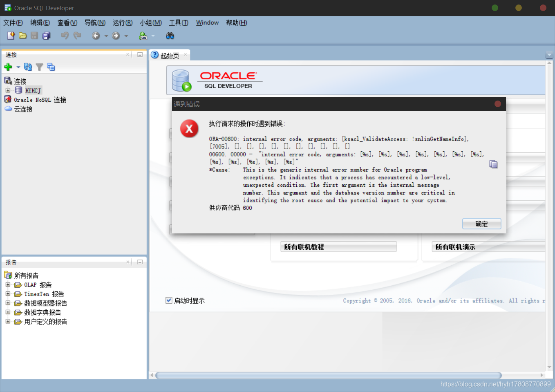This screenshot has width=555, height=392.
Task: Expand the HYHCJ connection node
Action: 8,90
